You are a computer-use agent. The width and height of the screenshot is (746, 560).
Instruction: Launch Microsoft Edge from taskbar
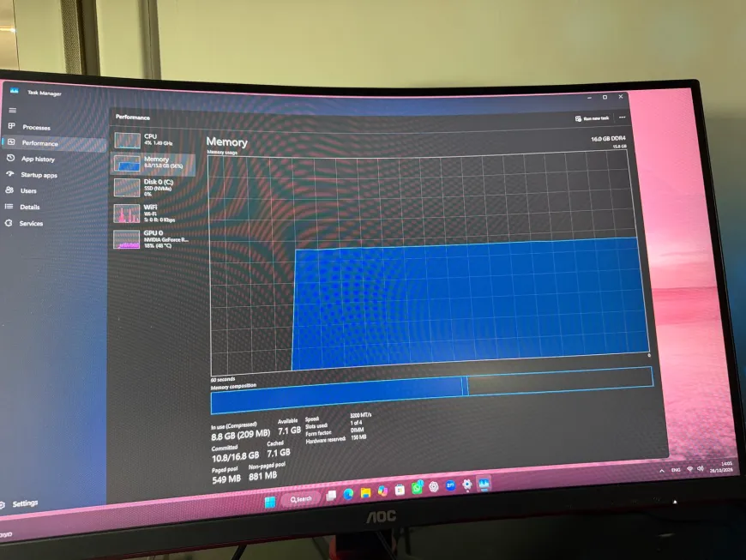[x=348, y=494]
